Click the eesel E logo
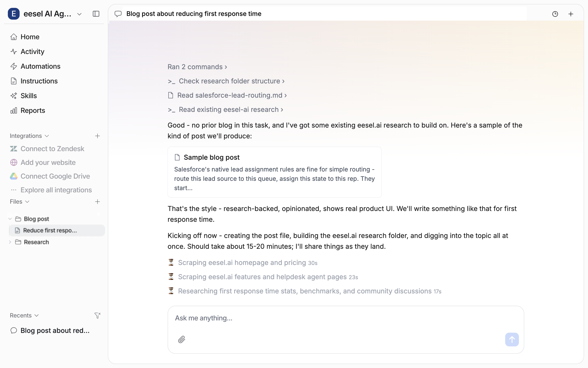Viewport: 588px width, 368px height. point(14,14)
